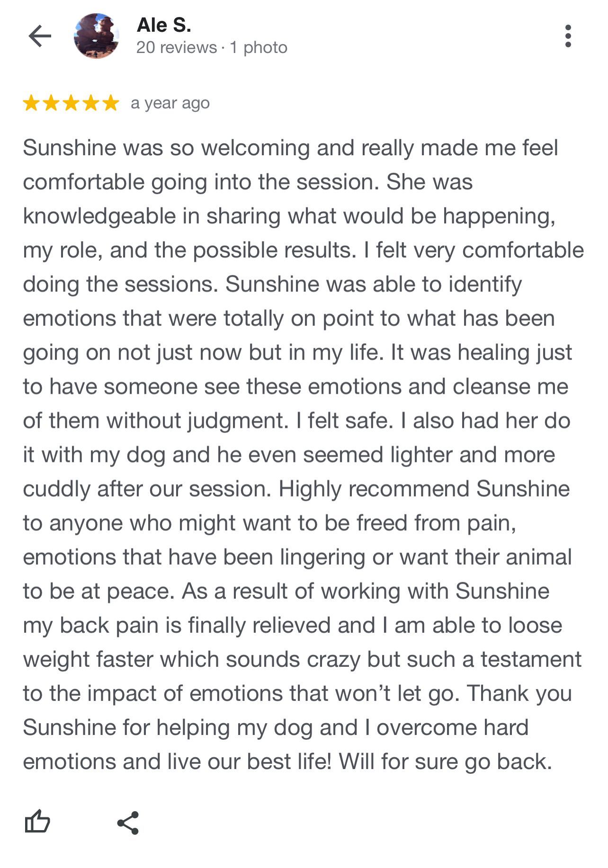608x868 pixels.
Task: Click the "a year ago" timestamp
Action: coord(170,103)
